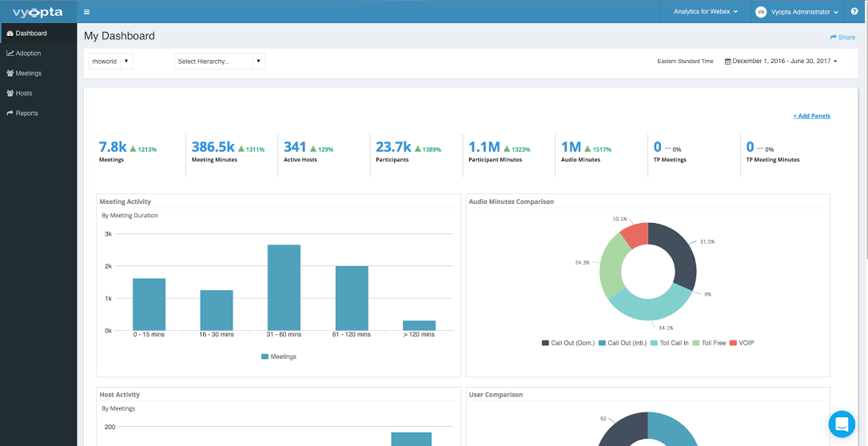
Task: Open Meetings in the sidebar
Action: pos(38,73)
